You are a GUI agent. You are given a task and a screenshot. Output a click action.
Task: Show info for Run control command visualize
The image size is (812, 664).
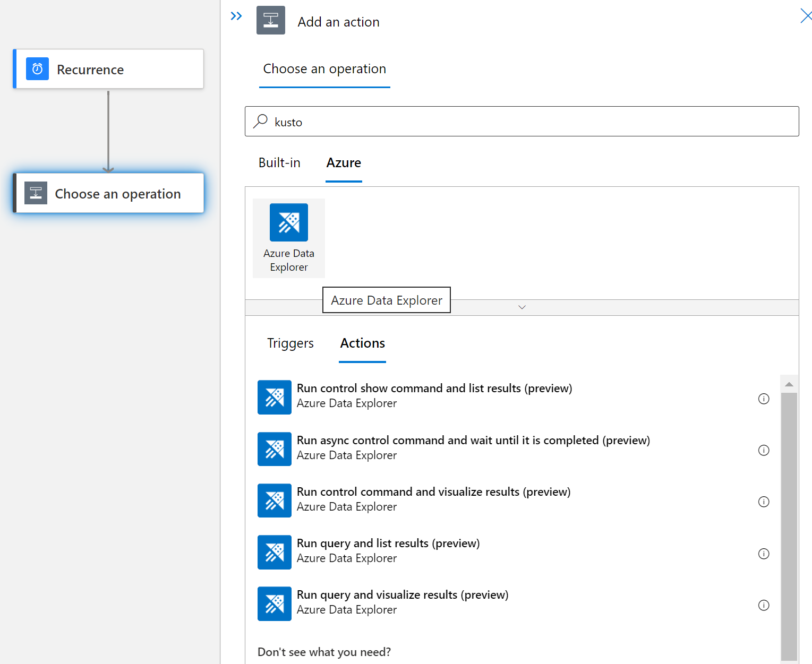tap(764, 502)
